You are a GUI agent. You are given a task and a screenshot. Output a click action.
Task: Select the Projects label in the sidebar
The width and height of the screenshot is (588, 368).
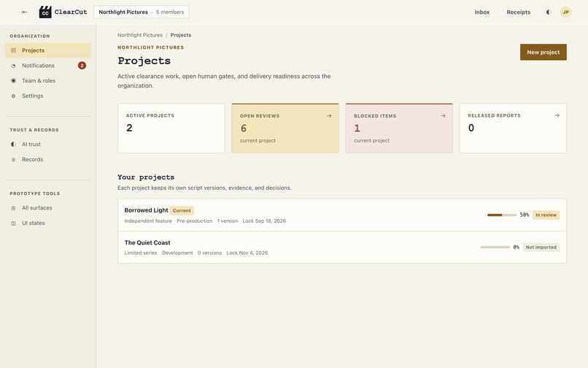tap(33, 50)
